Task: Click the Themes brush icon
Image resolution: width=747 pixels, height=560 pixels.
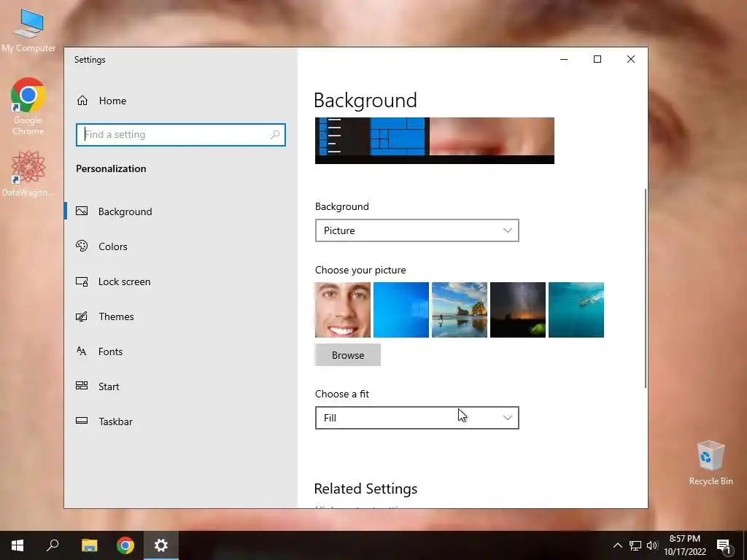Action: click(x=82, y=316)
